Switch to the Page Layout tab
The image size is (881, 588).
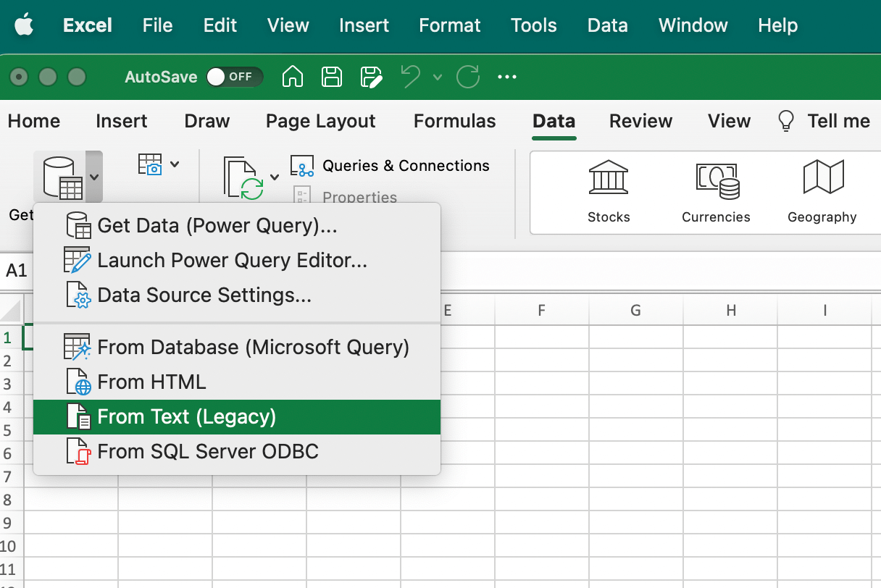(x=320, y=121)
